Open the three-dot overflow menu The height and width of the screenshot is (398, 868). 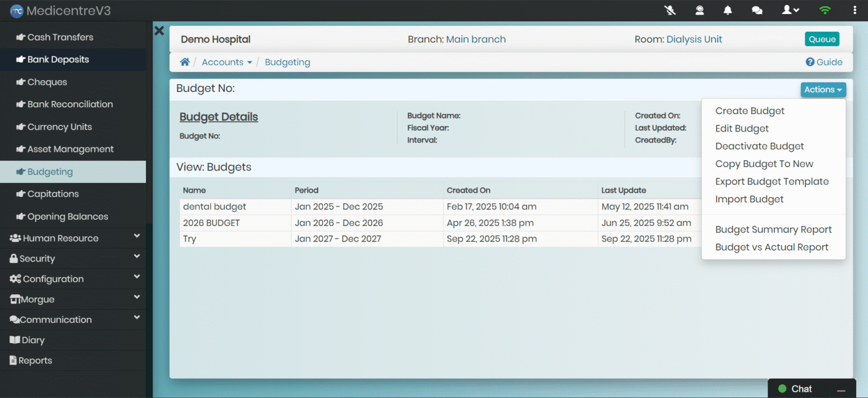[854, 10]
